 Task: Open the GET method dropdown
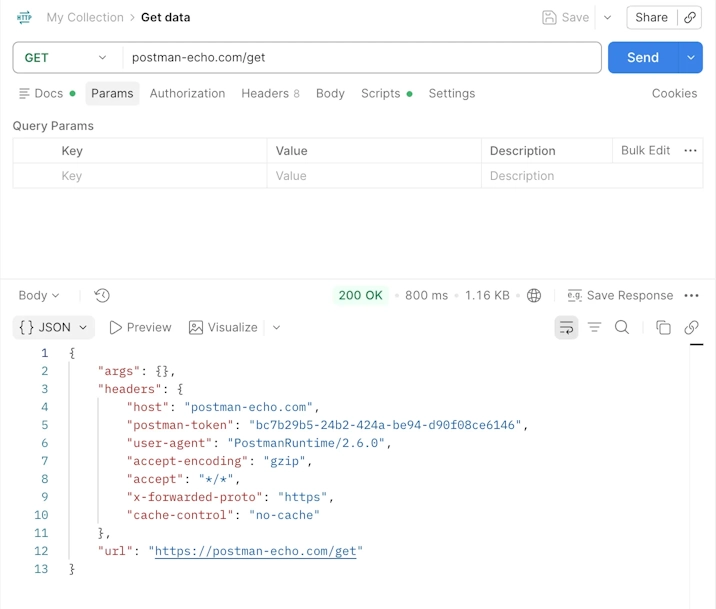68,58
